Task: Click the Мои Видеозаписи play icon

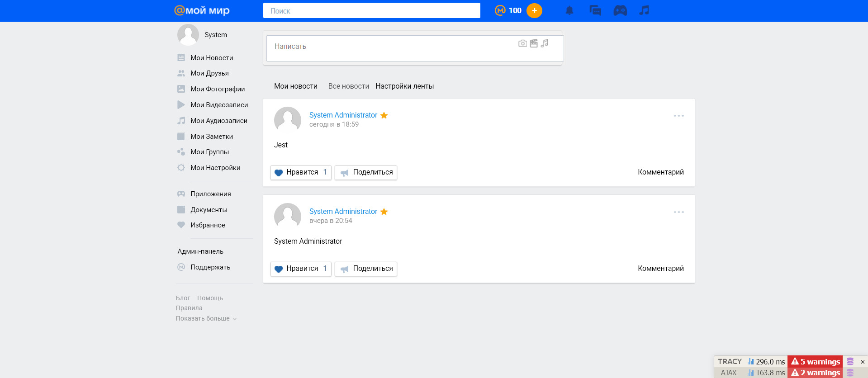Action: (181, 105)
